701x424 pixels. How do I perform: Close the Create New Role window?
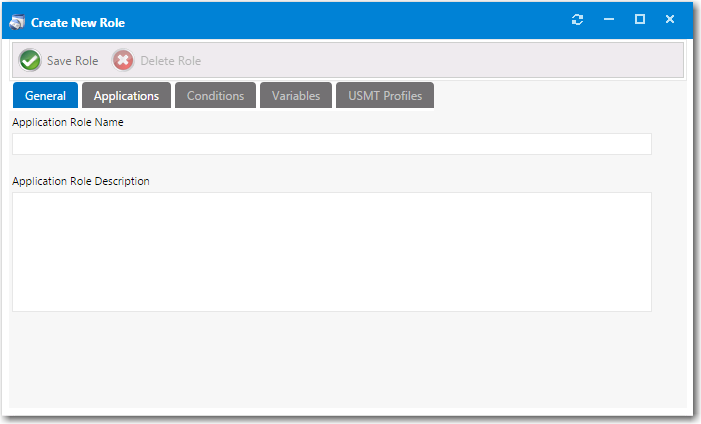pos(670,20)
